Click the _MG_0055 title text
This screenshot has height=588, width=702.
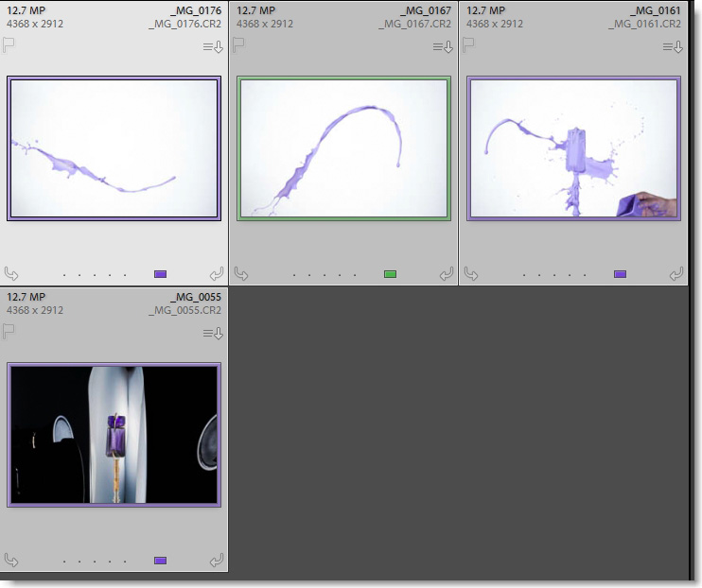click(x=196, y=297)
